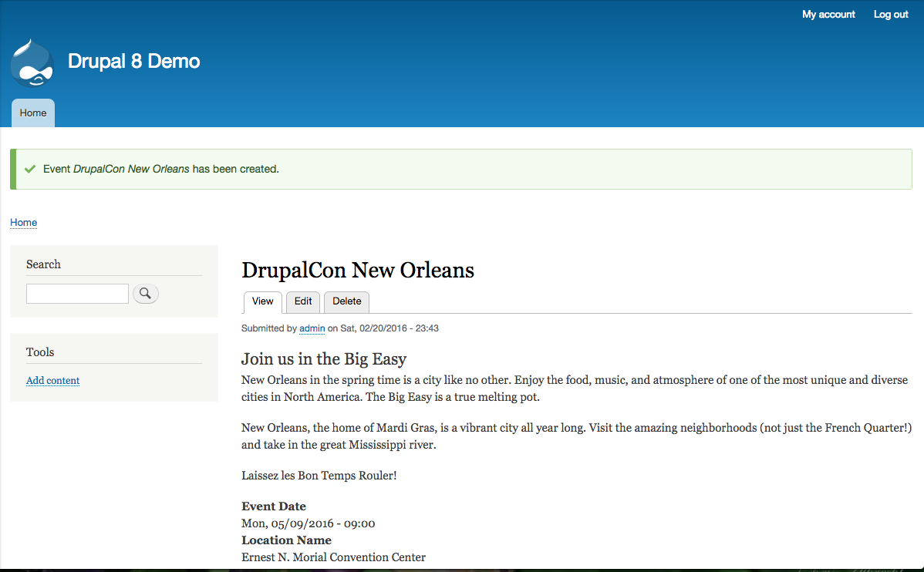Image resolution: width=924 pixels, height=572 pixels.
Task: Click the Tools block heading
Action: [40, 352]
